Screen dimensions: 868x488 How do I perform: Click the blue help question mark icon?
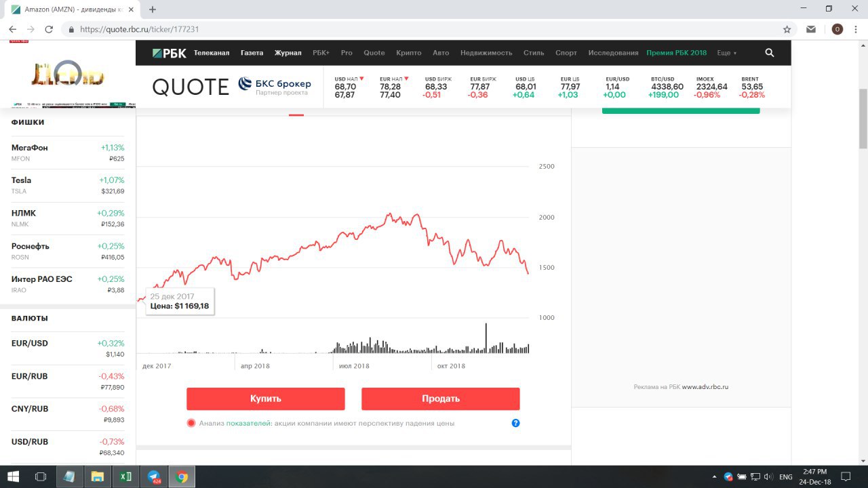[515, 423]
